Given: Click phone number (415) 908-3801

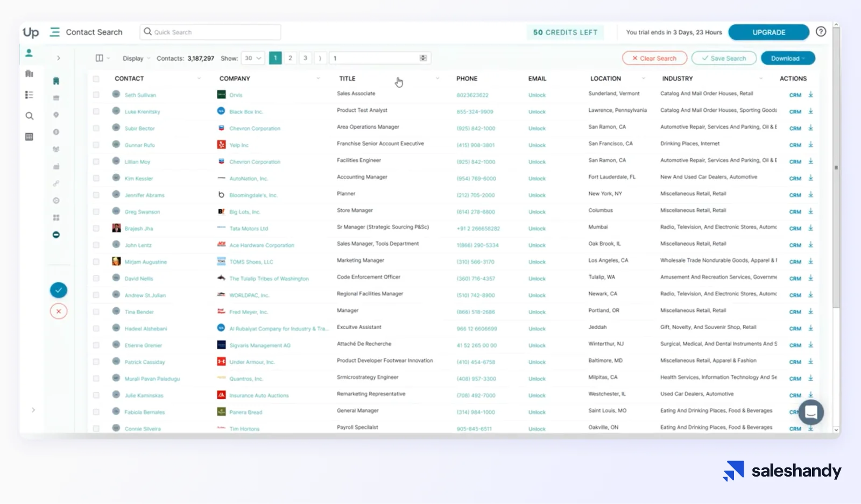Looking at the screenshot, I should pos(476,145).
